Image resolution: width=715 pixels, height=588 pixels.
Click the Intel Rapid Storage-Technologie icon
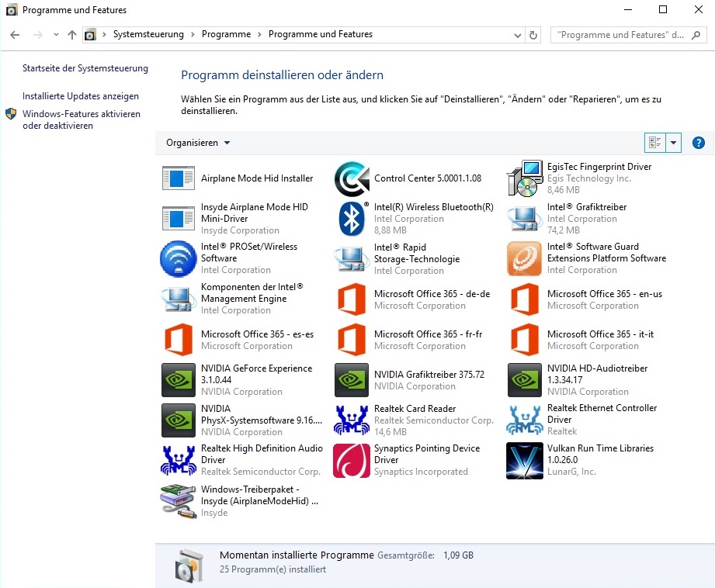(x=352, y=259)
